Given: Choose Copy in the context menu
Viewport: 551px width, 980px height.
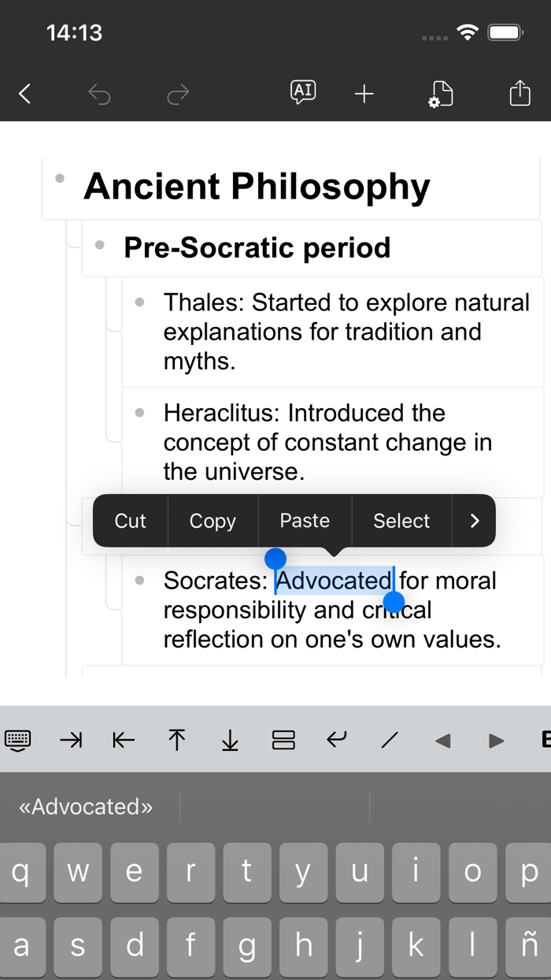Looking at the screenshot, I should [213, 521].
